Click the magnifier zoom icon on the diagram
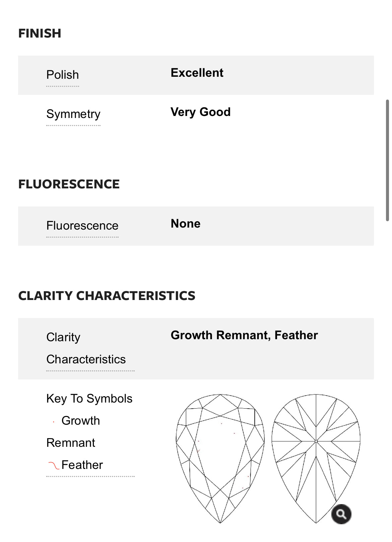The width and height of the screenshot is (392, 542). [341, 514]
